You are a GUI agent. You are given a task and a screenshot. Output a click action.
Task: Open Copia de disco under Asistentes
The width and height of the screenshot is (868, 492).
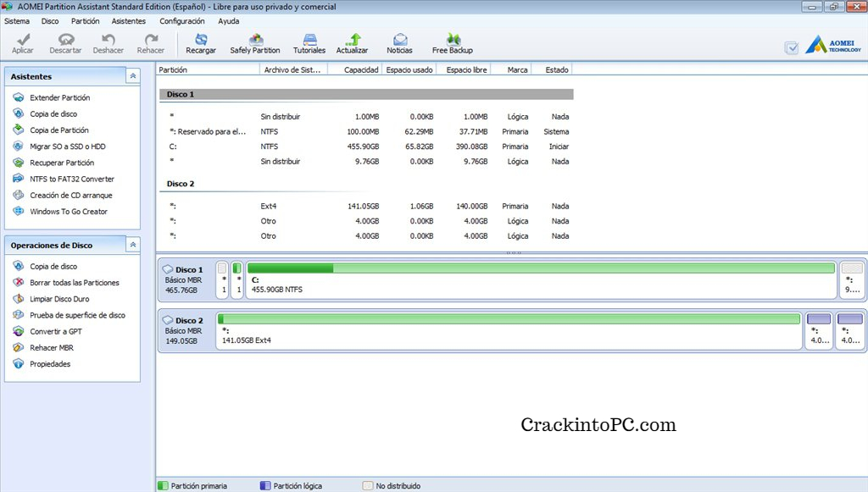53,113
